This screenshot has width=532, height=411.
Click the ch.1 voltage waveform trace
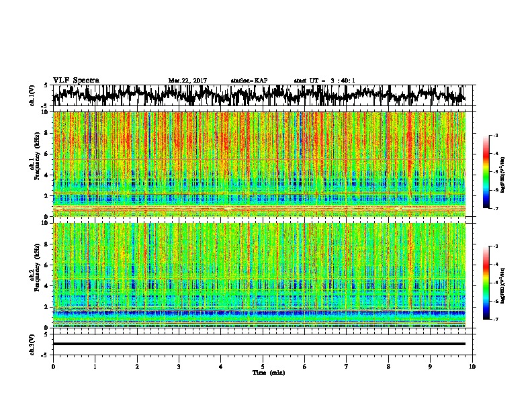(259, 95)
